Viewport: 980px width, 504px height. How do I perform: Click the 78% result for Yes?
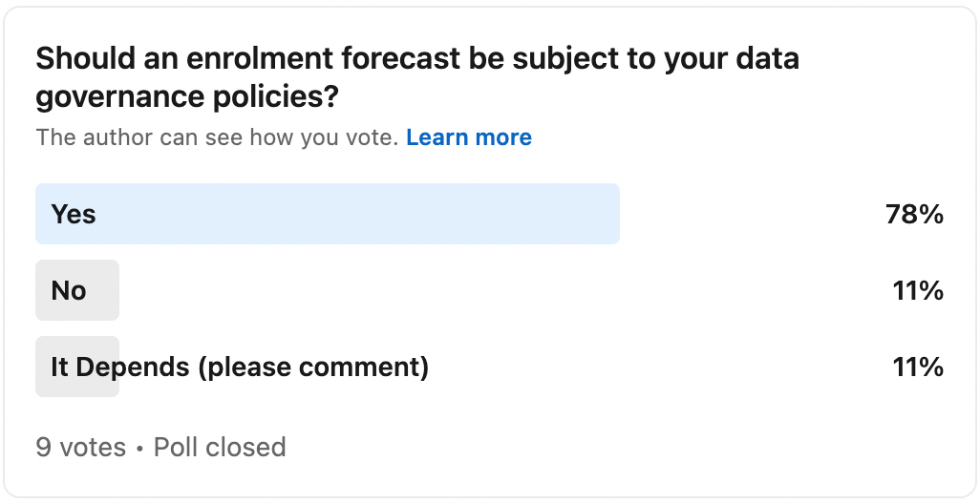coord(914,214)
